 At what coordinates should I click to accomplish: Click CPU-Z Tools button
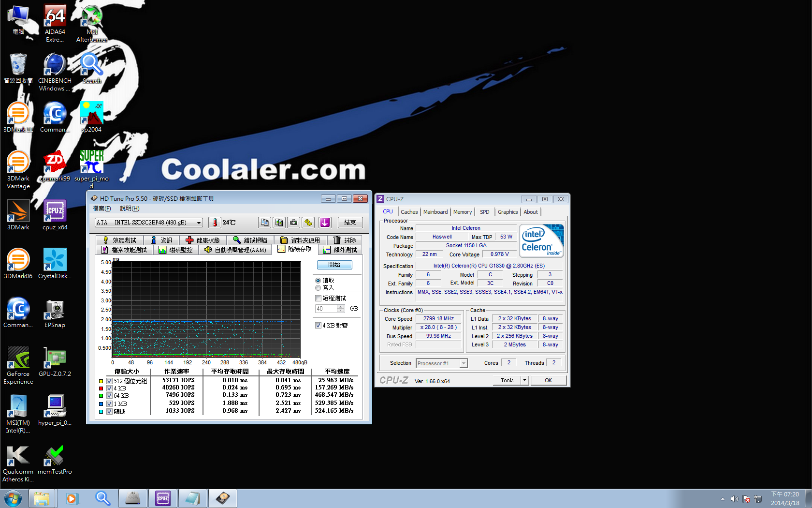(507, 380)
